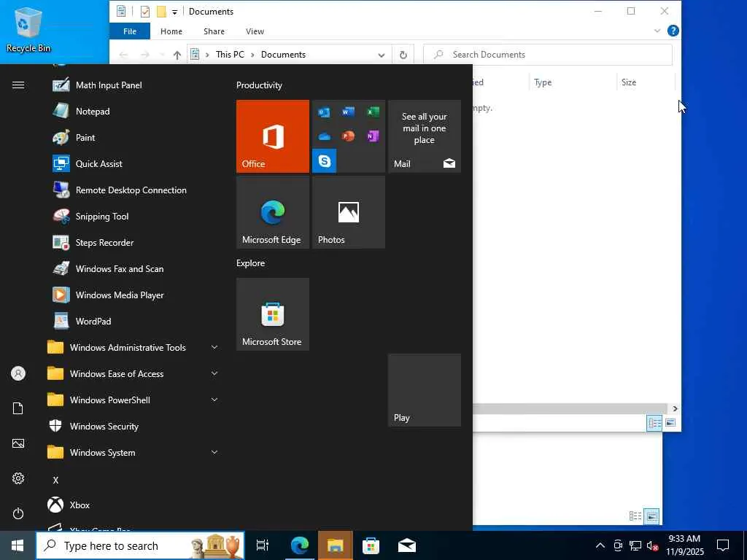Image resolution: width=747 pixels, height=560 pixels.
Task: Open Settings gear in Start sidebar
Action: (18, 478)
